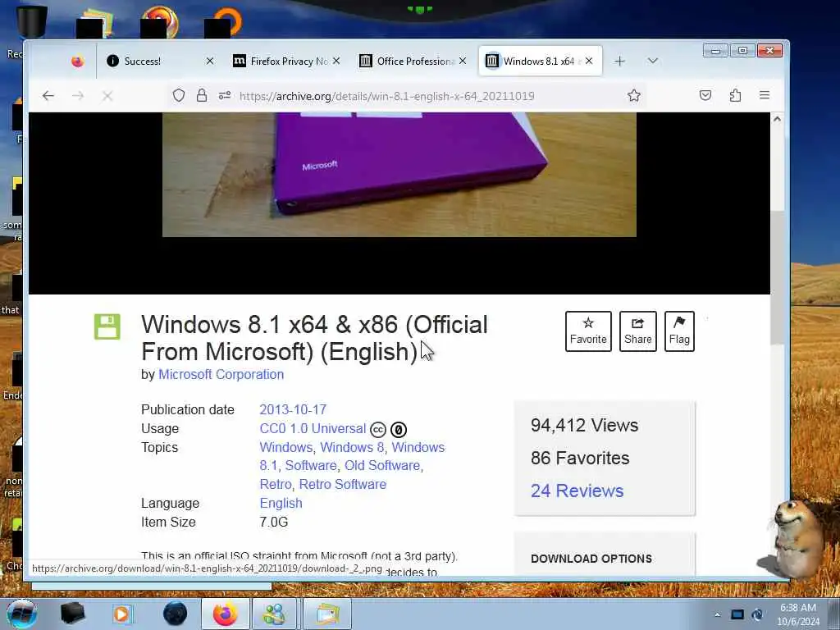
Task: Click the '86 Favorites' text
Action: click(x=580, y=458)
